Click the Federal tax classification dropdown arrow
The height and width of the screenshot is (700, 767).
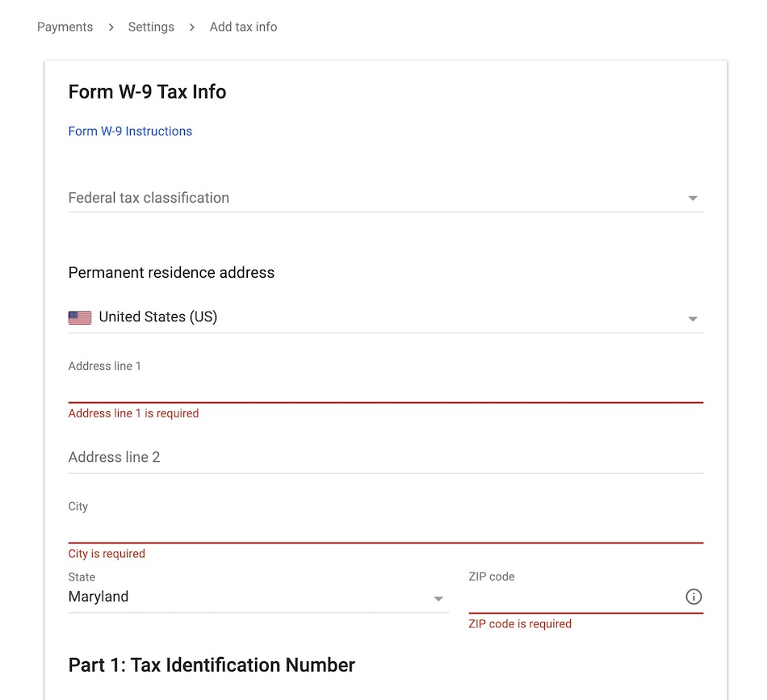click(x=693, y=199)
